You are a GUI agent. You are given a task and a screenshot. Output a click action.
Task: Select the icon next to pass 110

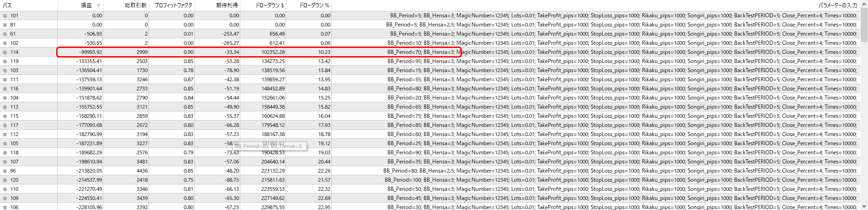(5, 189)
